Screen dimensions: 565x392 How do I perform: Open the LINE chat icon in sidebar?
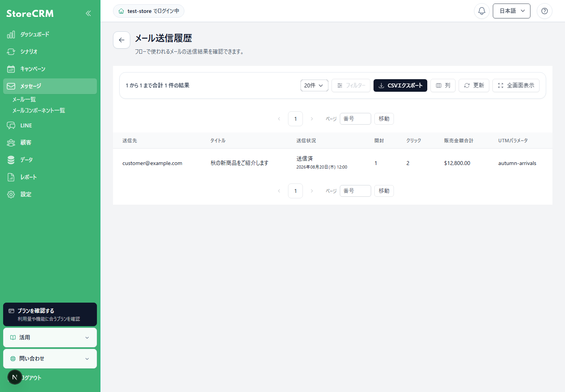click(11, 125)
